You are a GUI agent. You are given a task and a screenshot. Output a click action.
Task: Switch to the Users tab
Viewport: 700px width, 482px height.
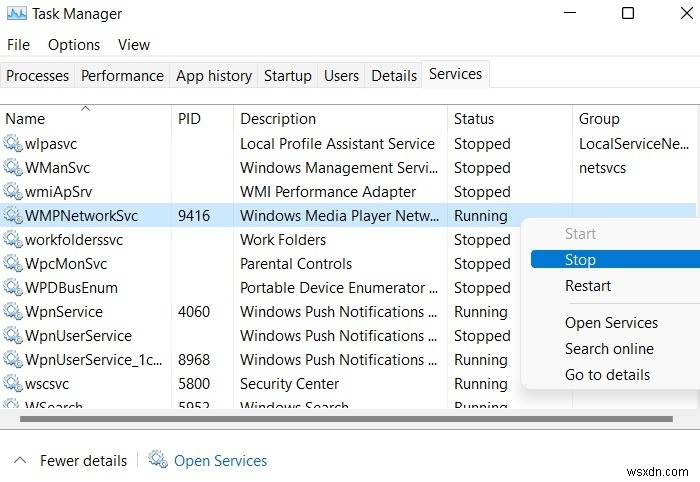(x=341, y=75)
